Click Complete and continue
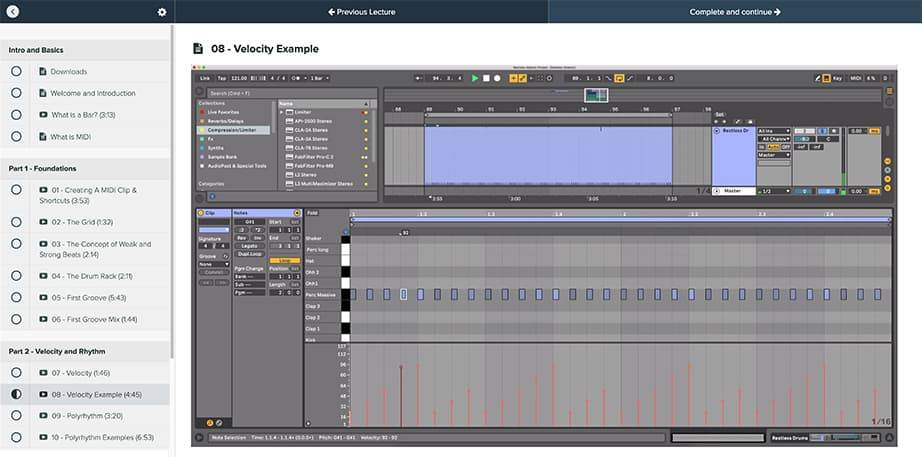 [x=735, y=12]
